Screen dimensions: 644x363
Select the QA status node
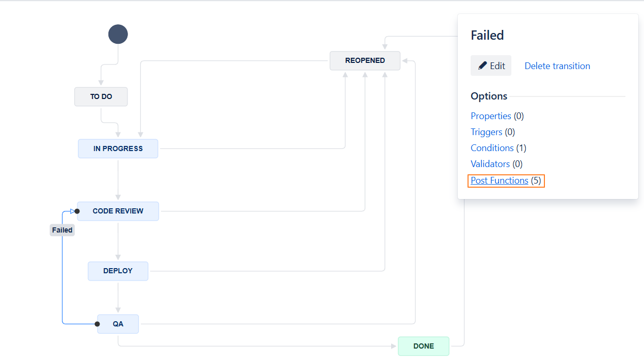(x=118, y=324)
